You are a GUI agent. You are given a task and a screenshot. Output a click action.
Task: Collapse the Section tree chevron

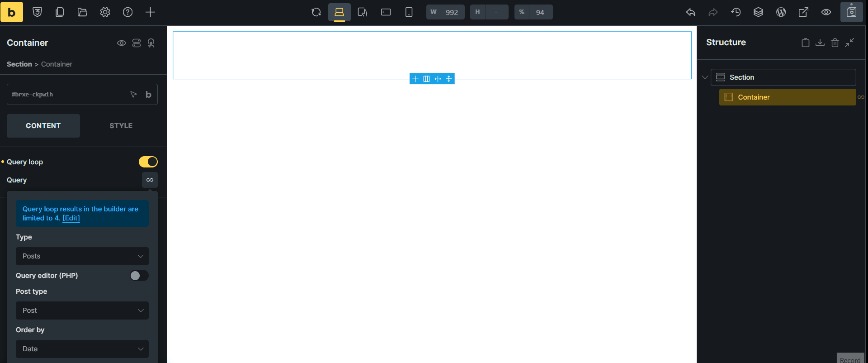click(x=705, y=77)
